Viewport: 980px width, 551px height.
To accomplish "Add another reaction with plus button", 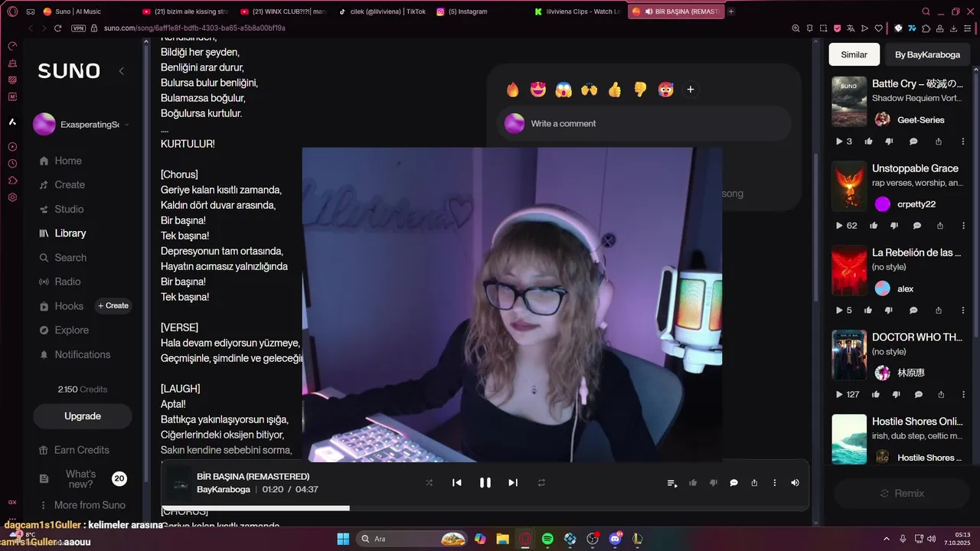I will click(690, 90).
